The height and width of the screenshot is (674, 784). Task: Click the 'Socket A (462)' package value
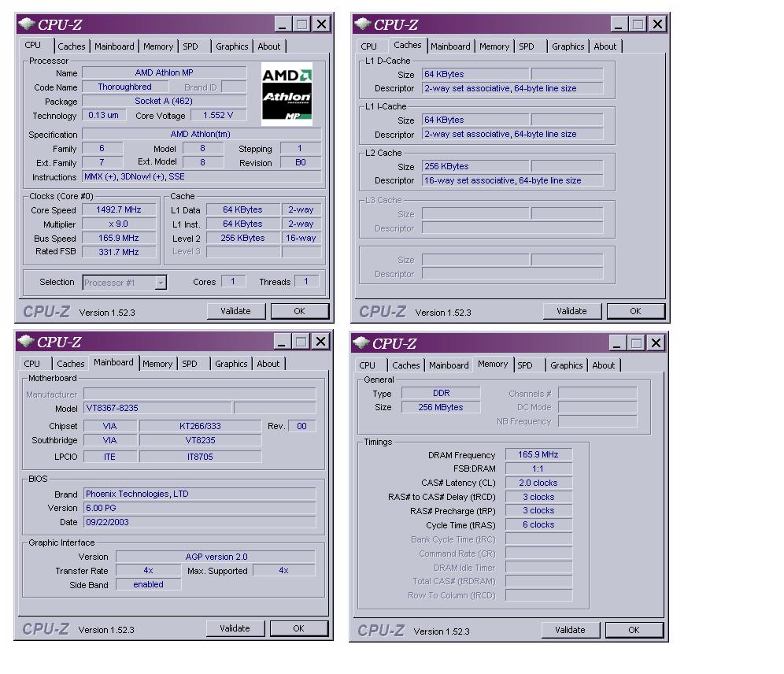tap(164, 101)
